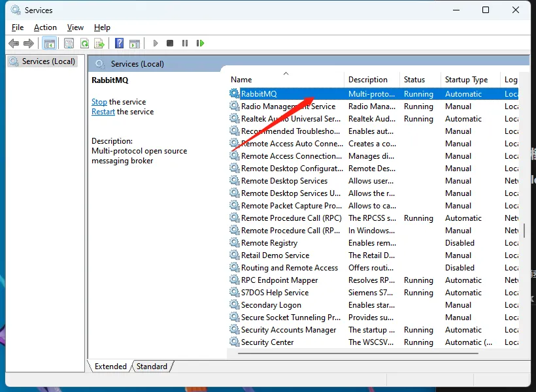The image size is (536, 392).
Task: Click gear icon for Radio Management Service
Action: tap(234, 106)
